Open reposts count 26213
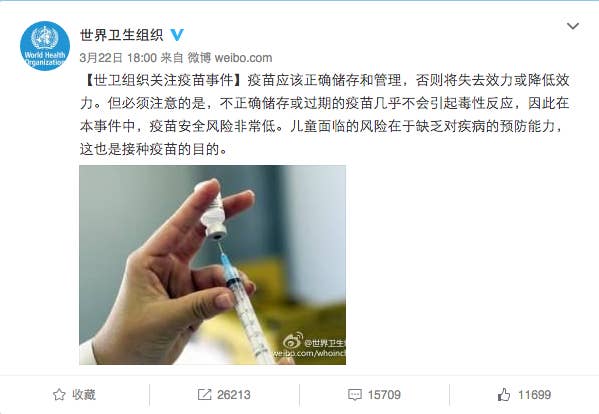 tap(234, 395)
